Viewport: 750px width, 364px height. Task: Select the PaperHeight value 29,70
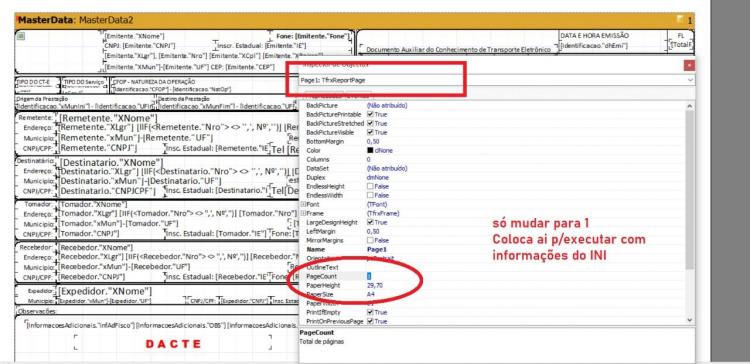tap(375, 286)
